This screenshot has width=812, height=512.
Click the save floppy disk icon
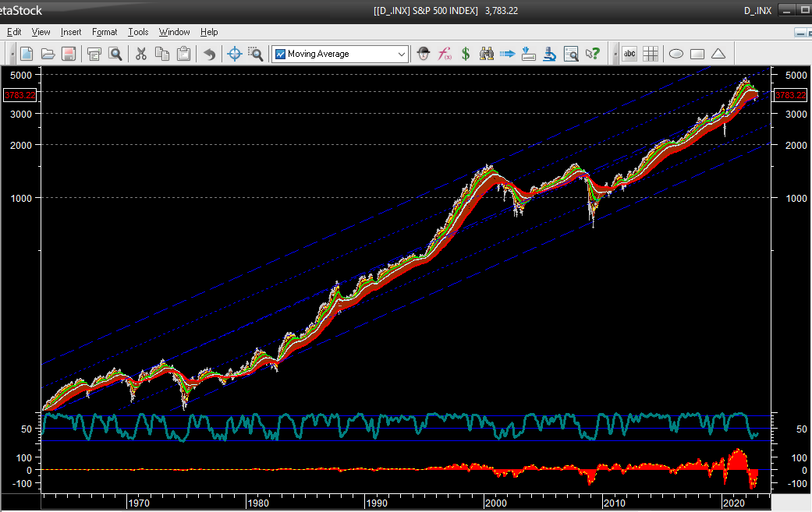69,54
